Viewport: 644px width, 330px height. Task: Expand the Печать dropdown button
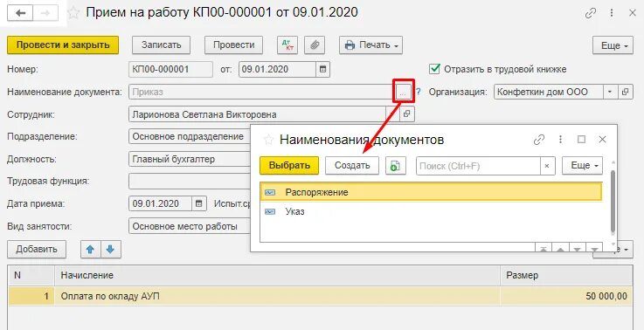(x=370, y=45)
